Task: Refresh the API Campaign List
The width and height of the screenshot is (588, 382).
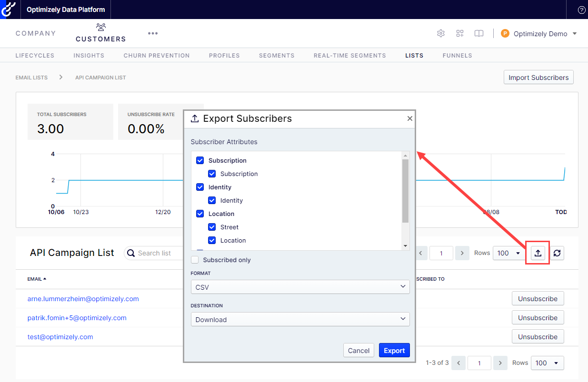Action: (557, 253)
